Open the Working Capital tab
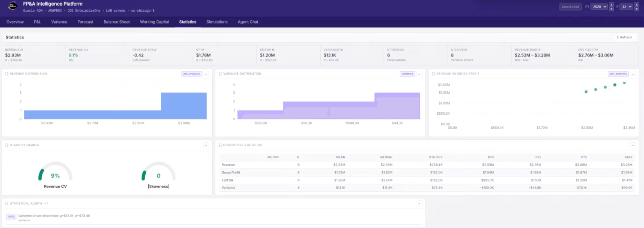 [x=154, y=22]
